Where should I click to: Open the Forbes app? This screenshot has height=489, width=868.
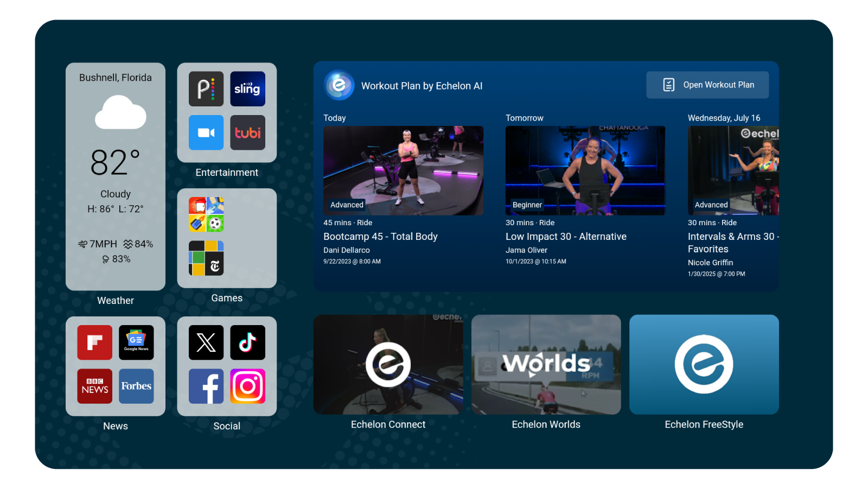136,386
